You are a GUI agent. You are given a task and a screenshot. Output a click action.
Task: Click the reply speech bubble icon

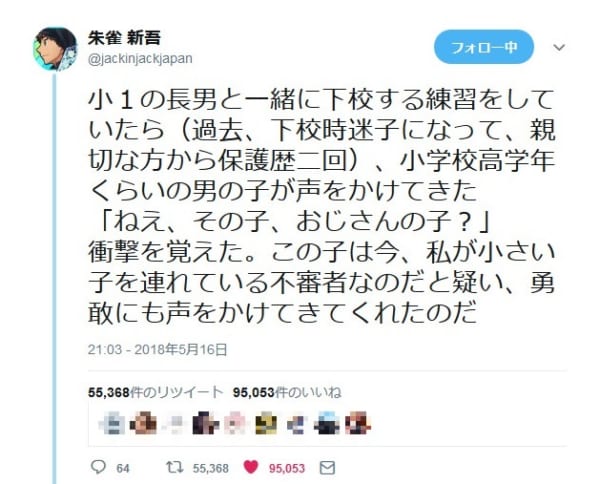point(98,467)
